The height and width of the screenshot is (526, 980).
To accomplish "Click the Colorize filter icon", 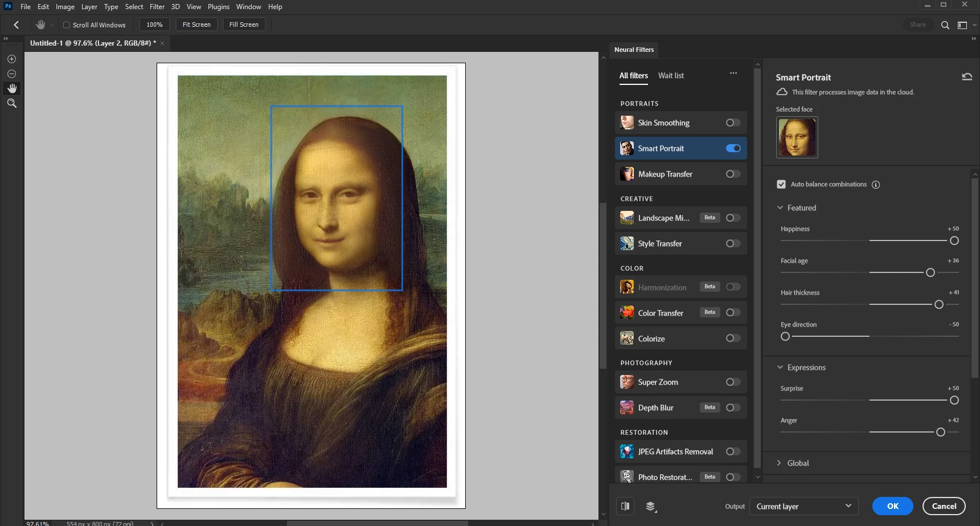I will point(627,339).
